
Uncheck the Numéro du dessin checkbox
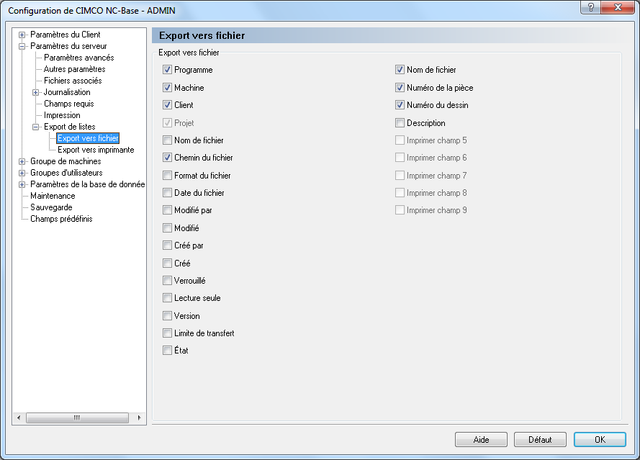click(400, 105)
